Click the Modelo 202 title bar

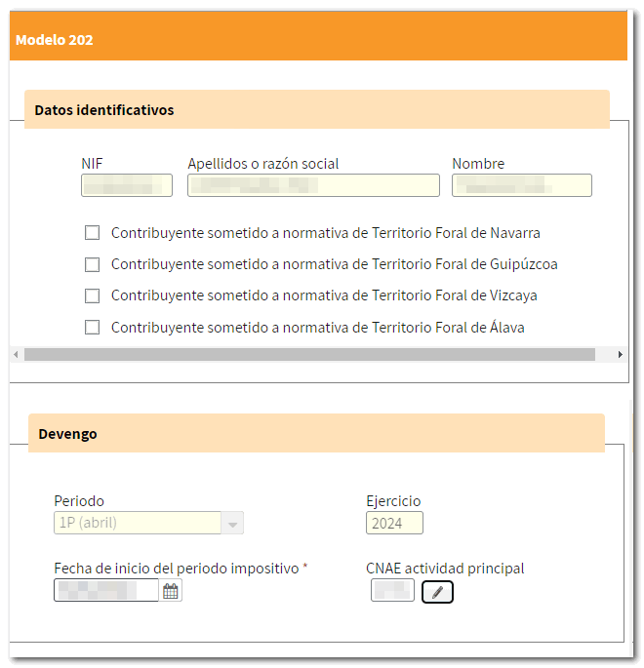(x=318, y=36)
